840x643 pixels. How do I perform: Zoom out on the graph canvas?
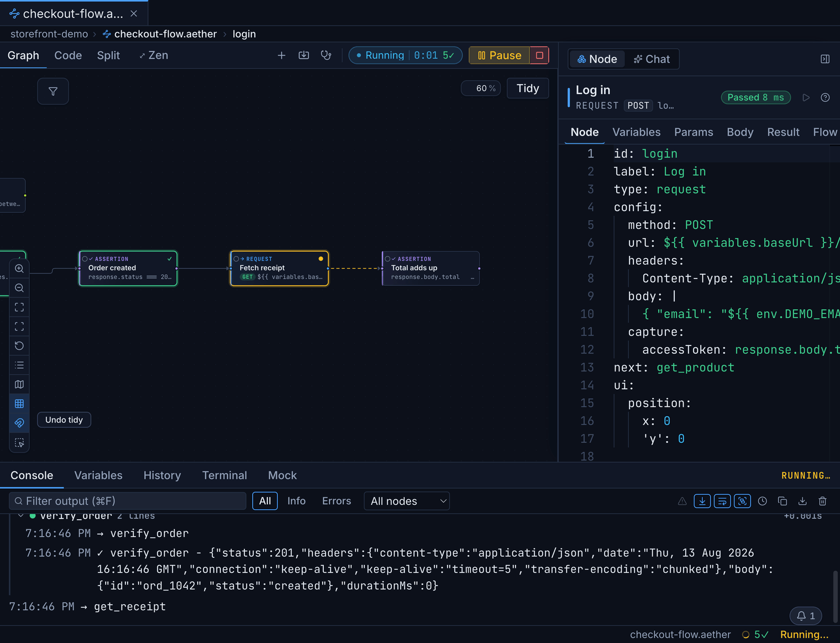coord(19,288)
